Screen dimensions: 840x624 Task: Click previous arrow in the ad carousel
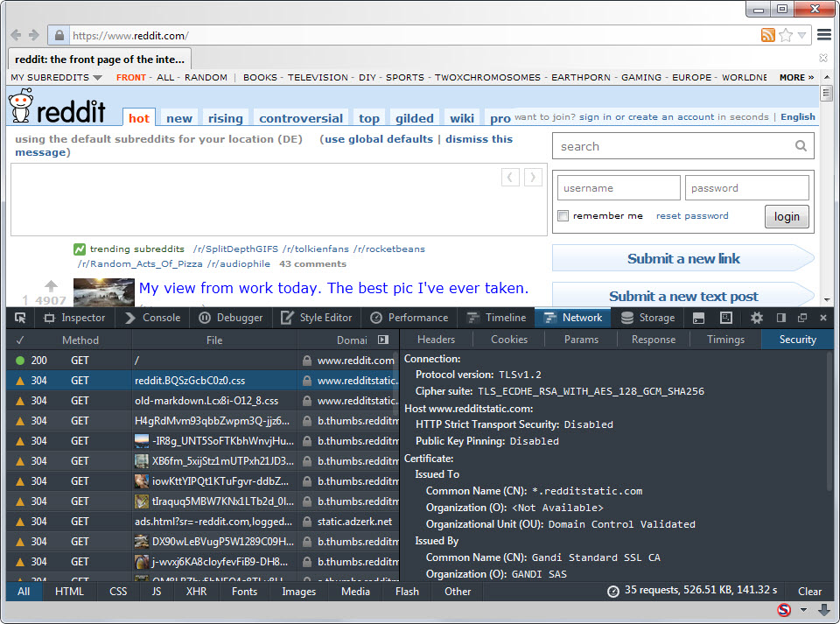(x=510, y=178)
